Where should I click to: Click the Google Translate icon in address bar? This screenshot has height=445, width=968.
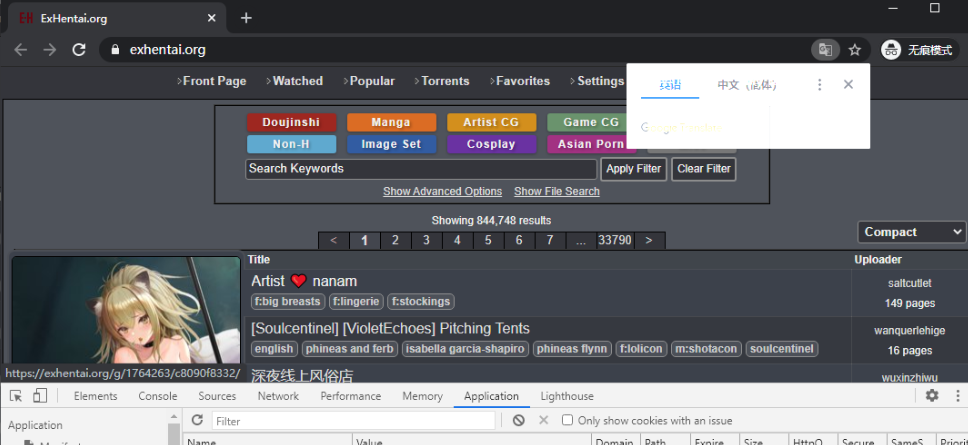point(825,50)
